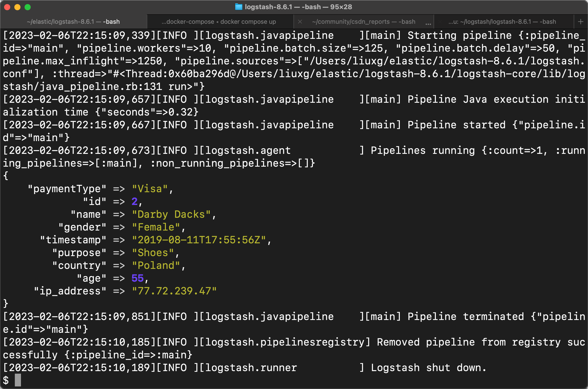Close the csdn_reports tab with its X icon
Viewport: 588px width, 389px height.
click(300, 21)
